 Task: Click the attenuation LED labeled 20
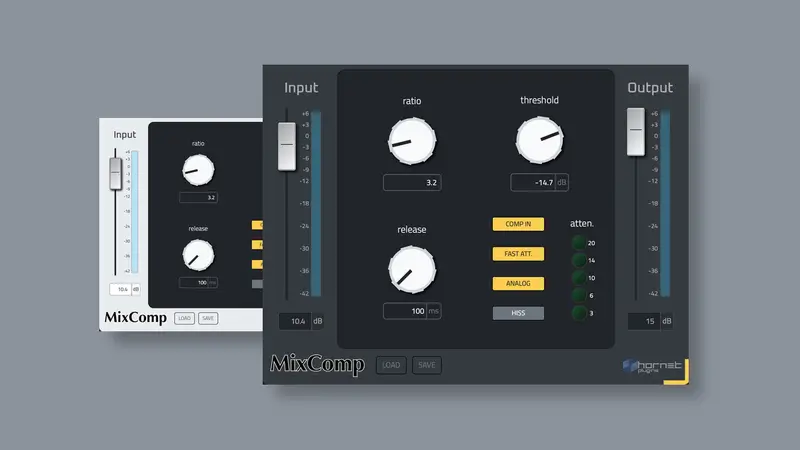click(579, 243)
